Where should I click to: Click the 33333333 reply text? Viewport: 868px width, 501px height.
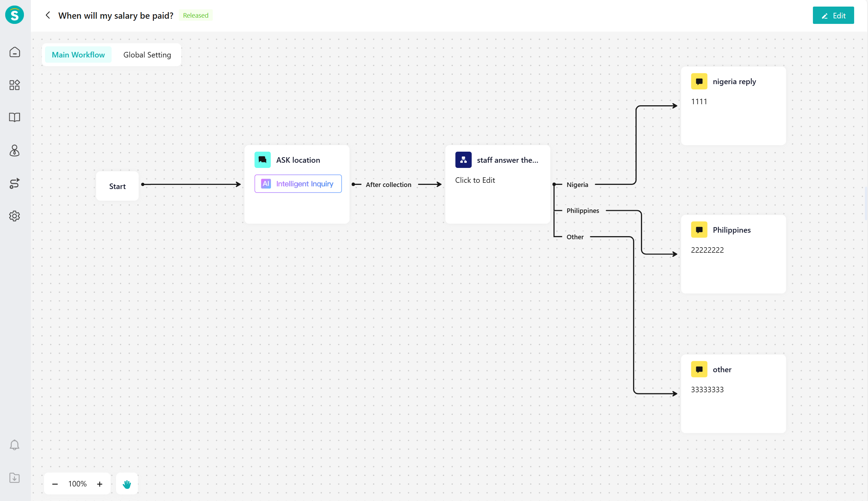pyautogui.click(x=707, y=390)
